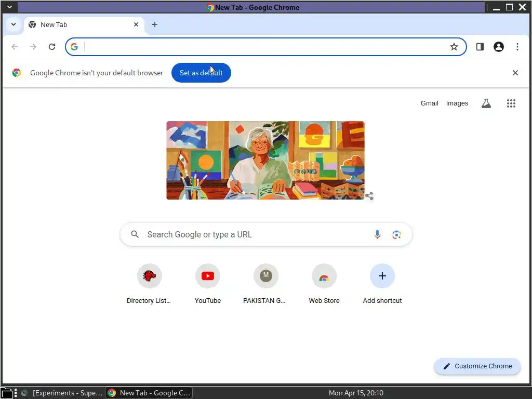Image resolution: width=532 pixels, height=399 pixels.
Task: Open the Web Store shortcut
Action: click(x=324, y=284)
